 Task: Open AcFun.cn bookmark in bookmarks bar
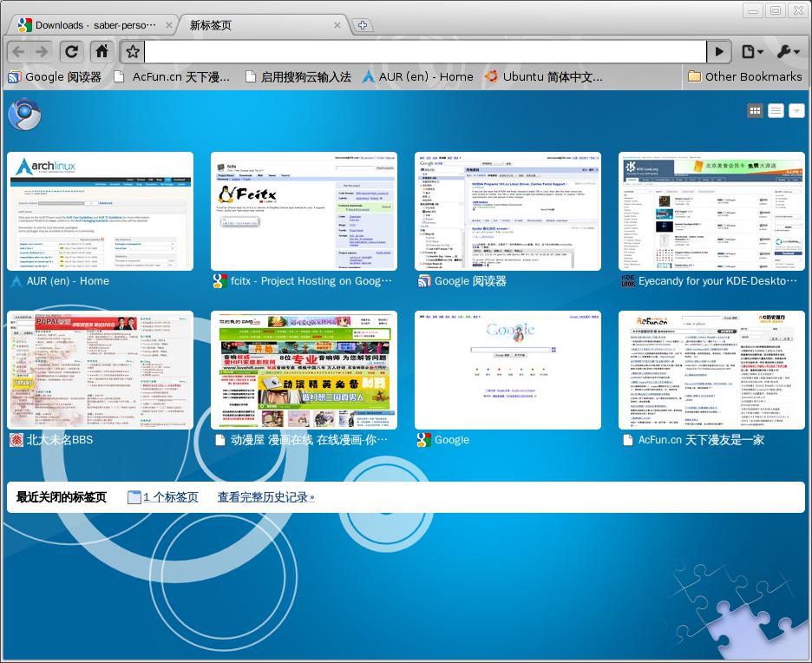tap(172, 77)
